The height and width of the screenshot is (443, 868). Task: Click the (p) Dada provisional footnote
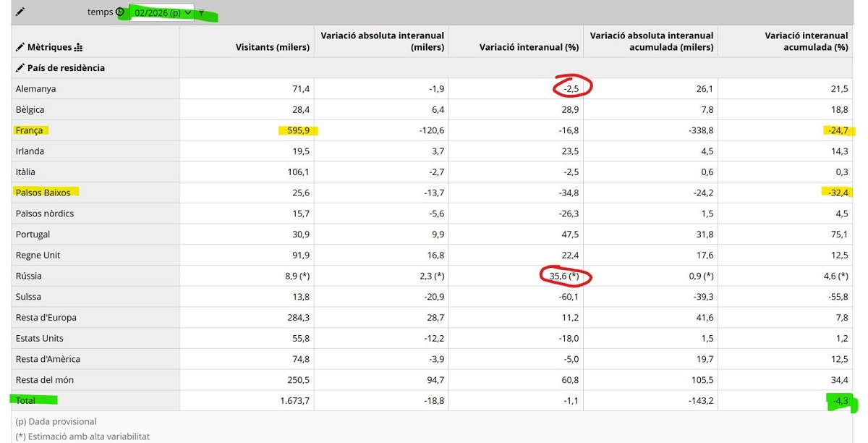[56, 421]
